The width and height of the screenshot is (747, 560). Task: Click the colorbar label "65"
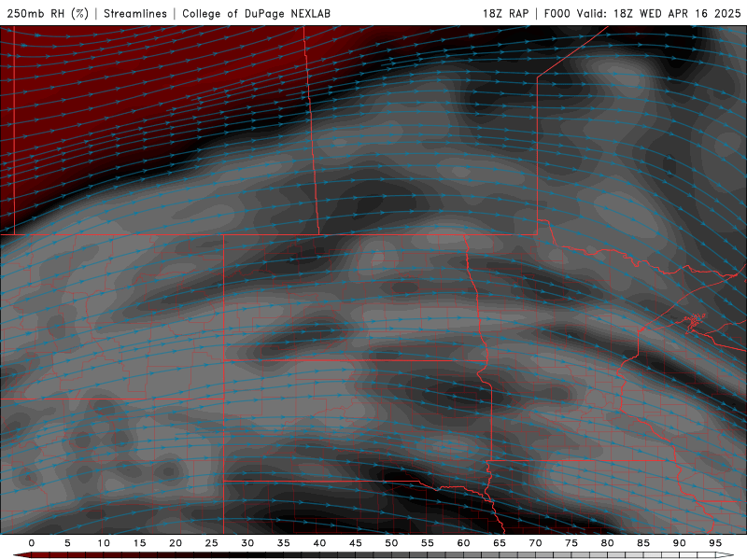click(500, 543)
